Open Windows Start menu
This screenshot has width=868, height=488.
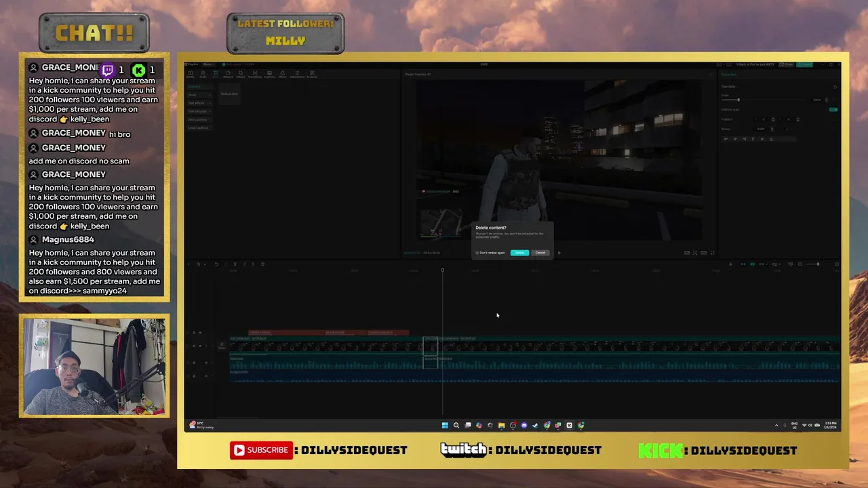click(x=445, y=425)
